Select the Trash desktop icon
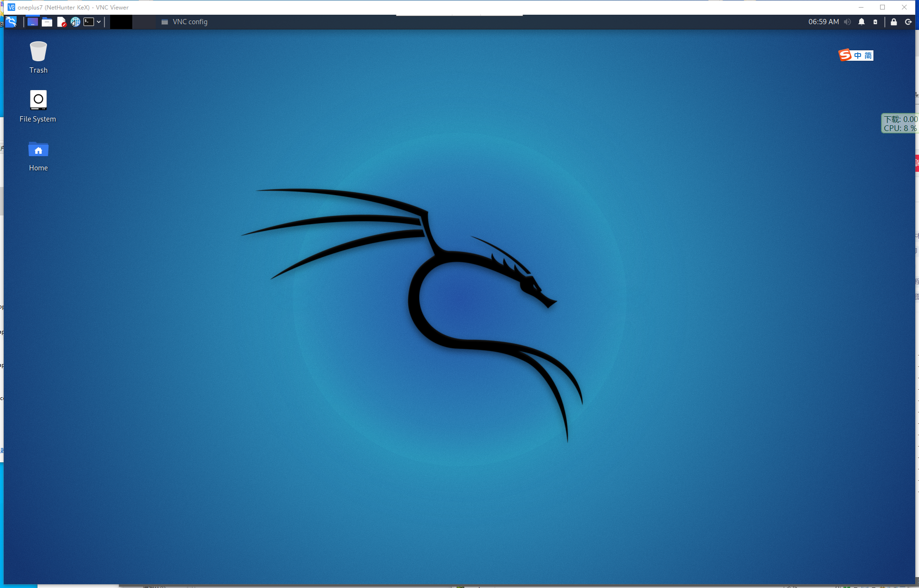 coord(38,57)
